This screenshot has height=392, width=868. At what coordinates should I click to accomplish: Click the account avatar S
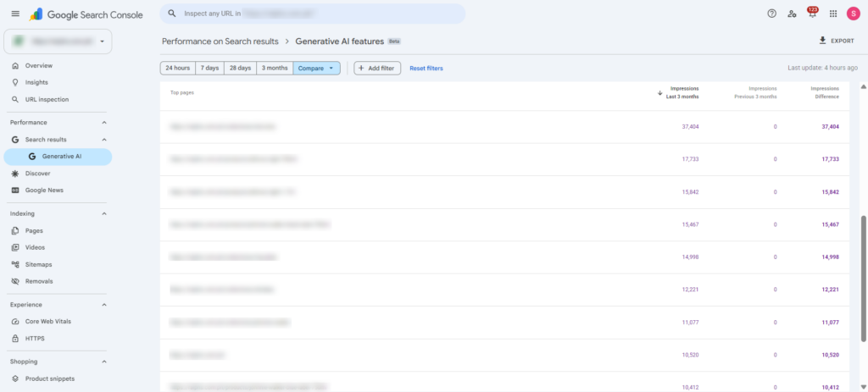853,14
